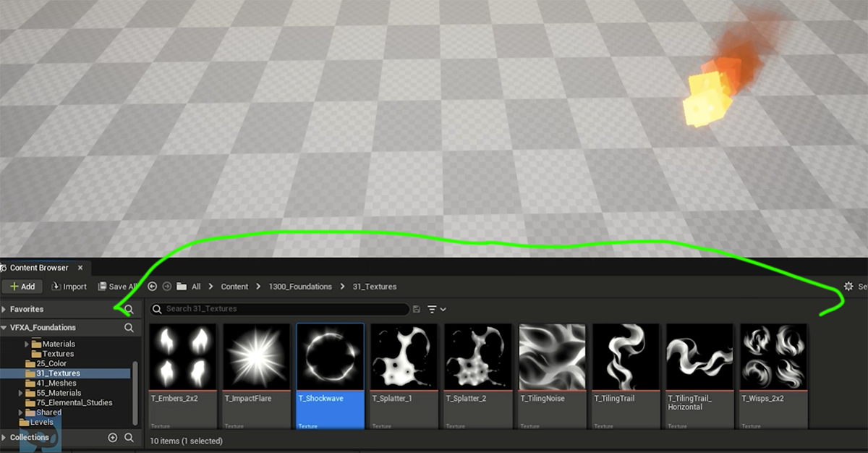Click the '10 items (1 selected)' status text

186,441
